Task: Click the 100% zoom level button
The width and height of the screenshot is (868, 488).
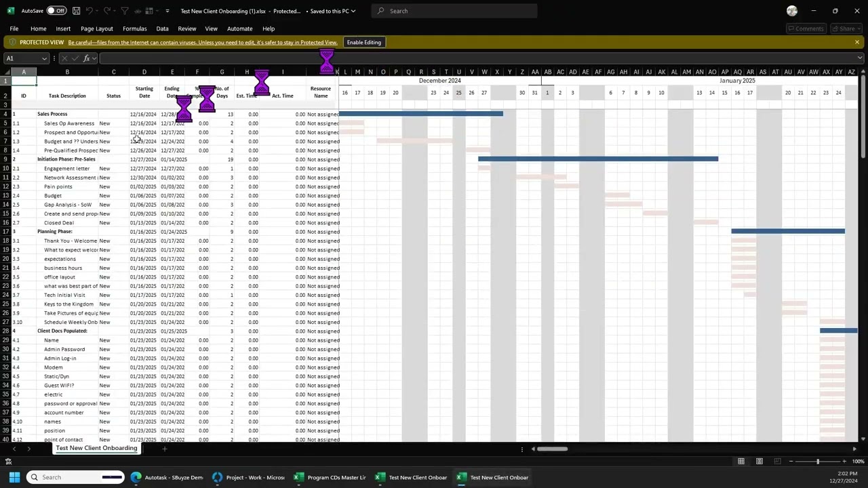Action: tap(858, 462)
